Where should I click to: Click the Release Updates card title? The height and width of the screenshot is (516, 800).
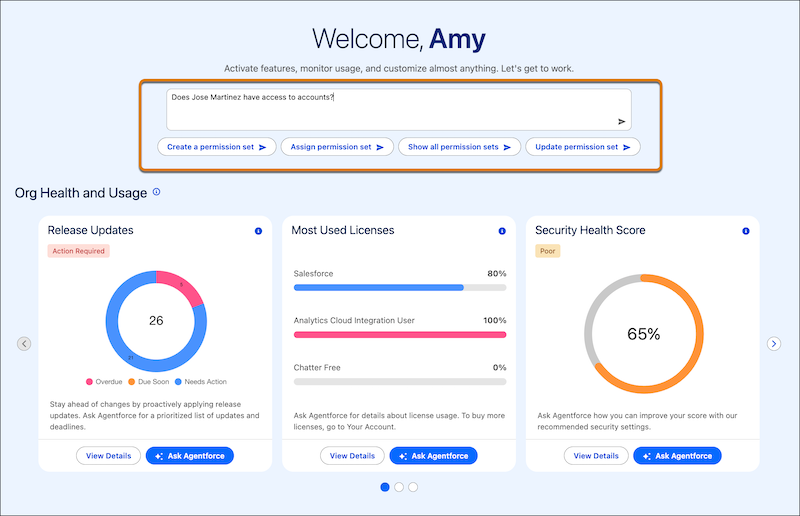pos(90,230)
